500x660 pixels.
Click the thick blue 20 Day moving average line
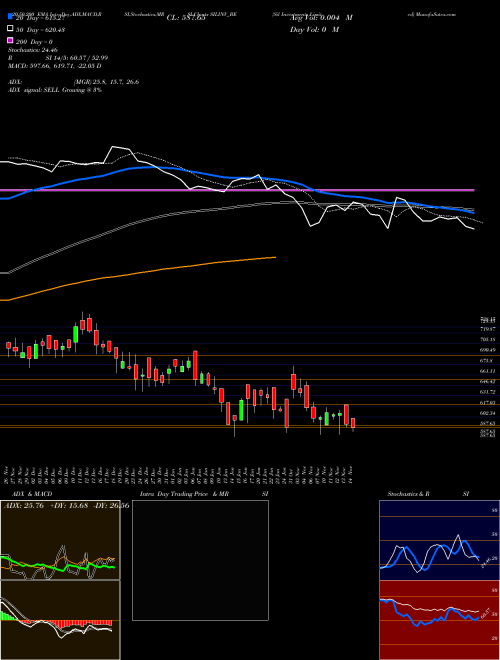pos(236,178)
